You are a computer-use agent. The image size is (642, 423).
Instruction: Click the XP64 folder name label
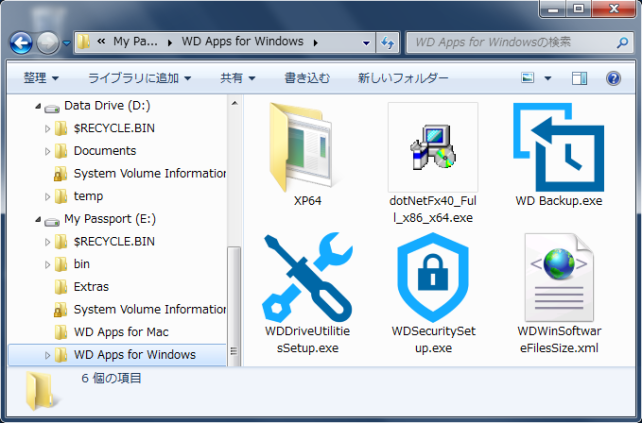pos(307,201)
